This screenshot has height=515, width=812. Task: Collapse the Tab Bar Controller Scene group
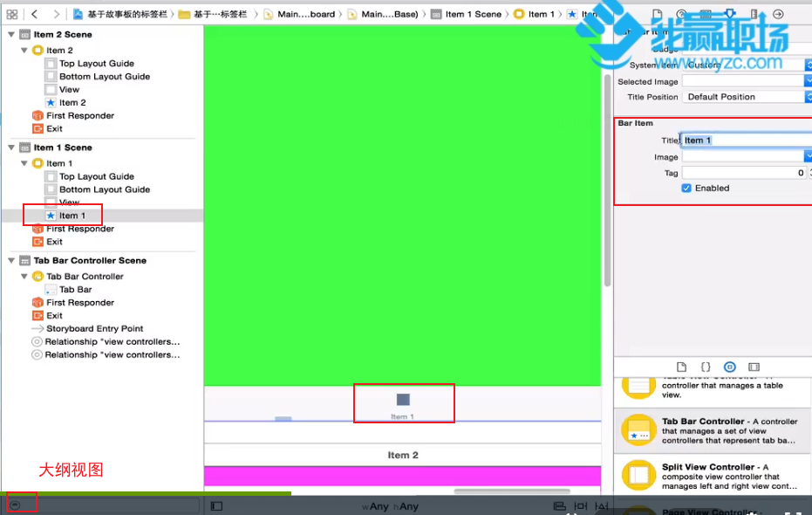click(11, 260)
